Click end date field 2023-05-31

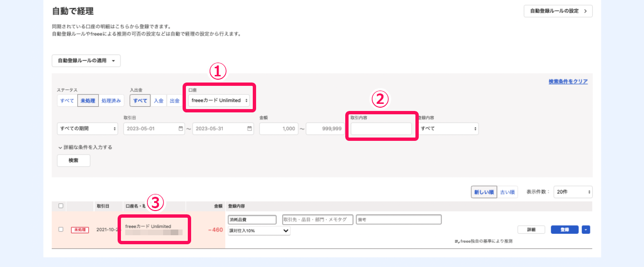click(223, 129)
